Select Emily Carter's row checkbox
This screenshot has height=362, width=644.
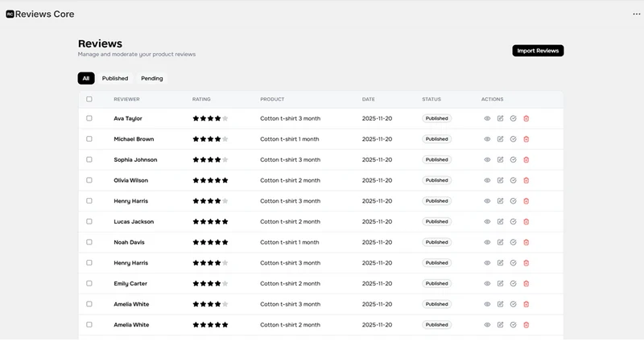tap(89, 283)
